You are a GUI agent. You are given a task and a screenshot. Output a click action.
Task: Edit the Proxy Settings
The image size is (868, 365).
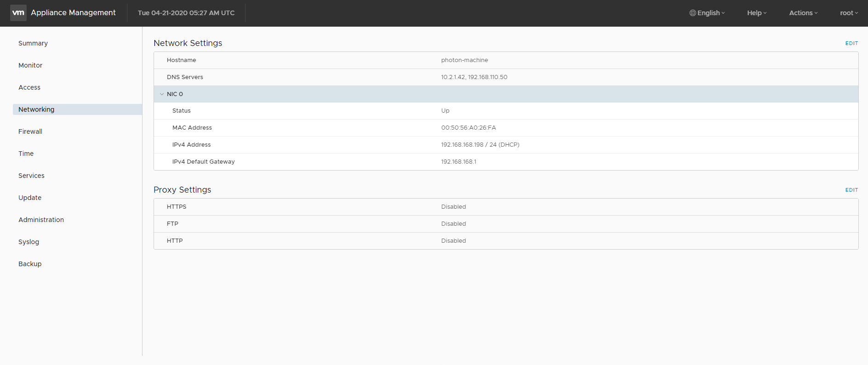[851, 190]
